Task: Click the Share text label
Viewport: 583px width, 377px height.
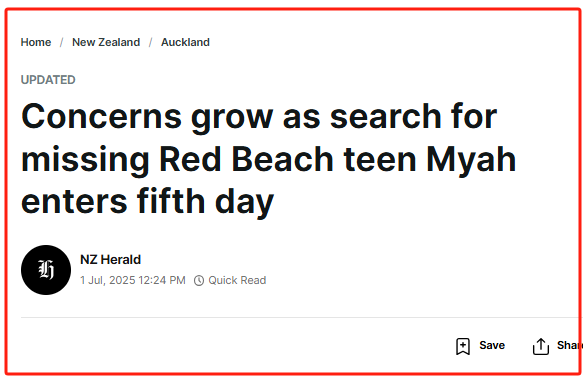Action: [569, 345]
